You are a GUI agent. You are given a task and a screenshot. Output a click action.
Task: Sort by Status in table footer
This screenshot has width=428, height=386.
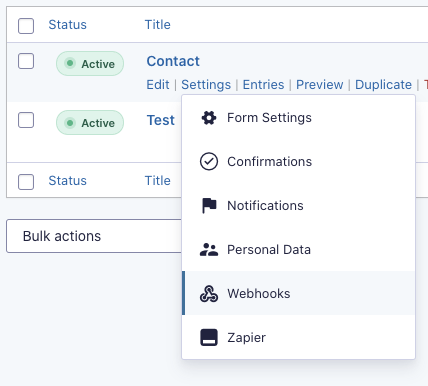click(67, 181)
